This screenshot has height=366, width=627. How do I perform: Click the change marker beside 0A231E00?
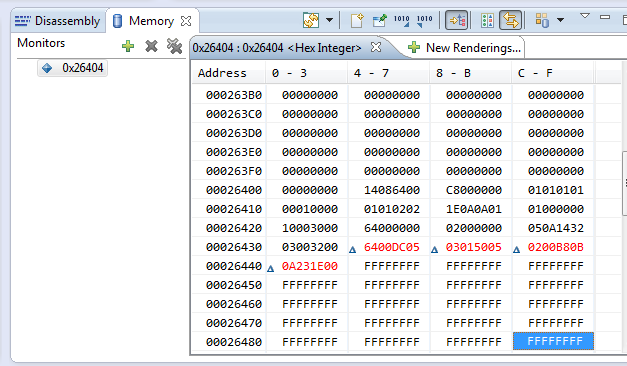click(270, 269)
